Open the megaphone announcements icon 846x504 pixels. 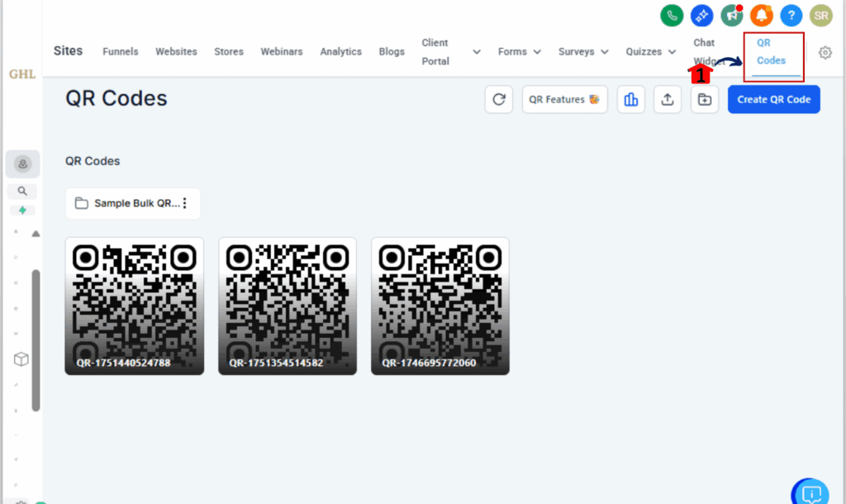click(x=732, y=16)
